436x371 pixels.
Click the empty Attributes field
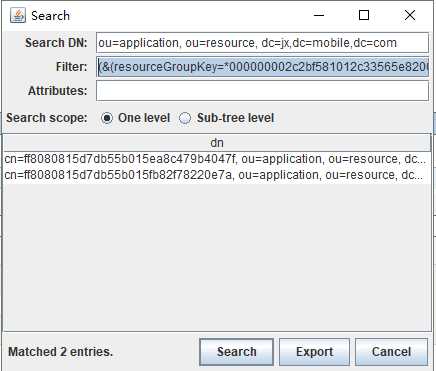tap(262, 91)
